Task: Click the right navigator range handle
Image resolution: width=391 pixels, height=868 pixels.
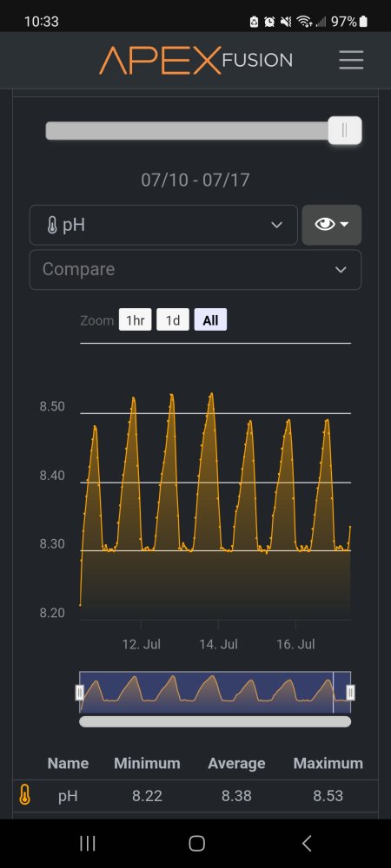Action: pos(350,692)
